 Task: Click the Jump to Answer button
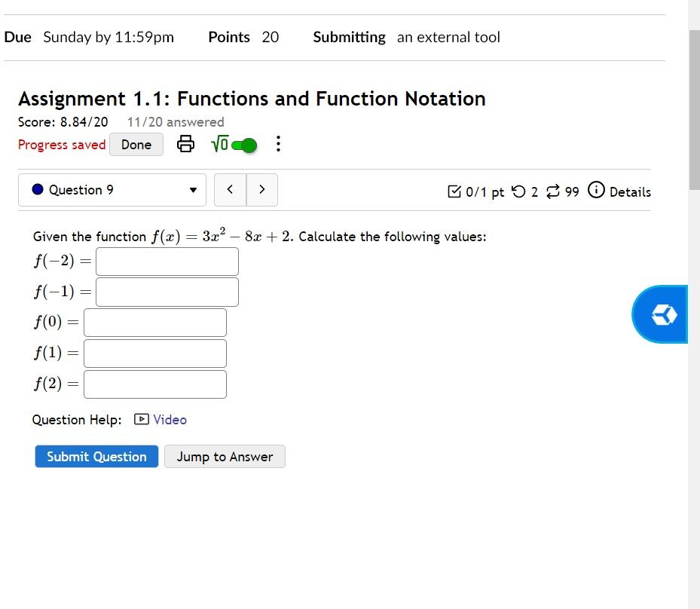tap(225, 456)
